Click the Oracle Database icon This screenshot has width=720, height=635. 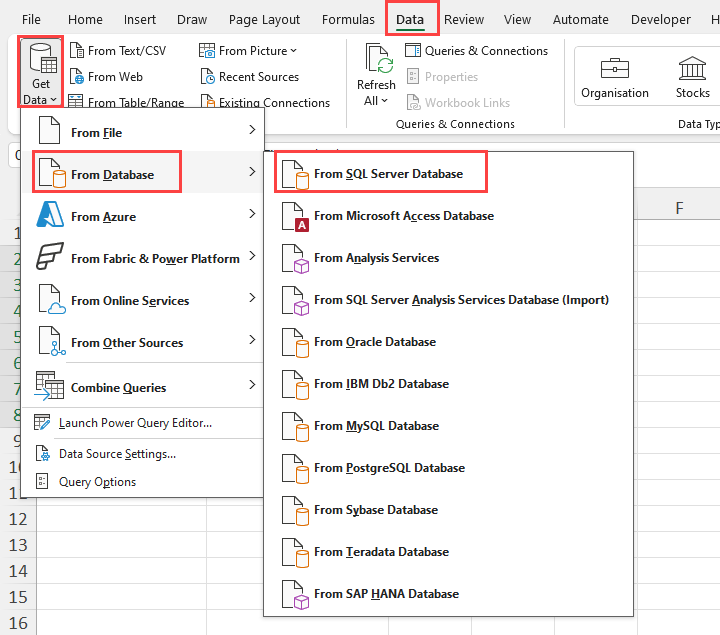(x=295, y=343)
